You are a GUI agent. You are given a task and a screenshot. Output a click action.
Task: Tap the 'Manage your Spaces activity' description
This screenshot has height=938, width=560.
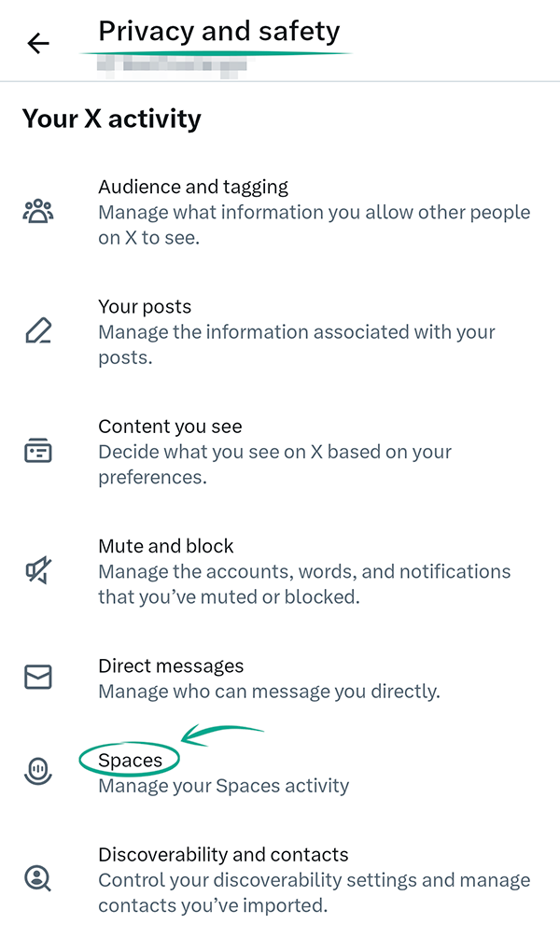224,786
